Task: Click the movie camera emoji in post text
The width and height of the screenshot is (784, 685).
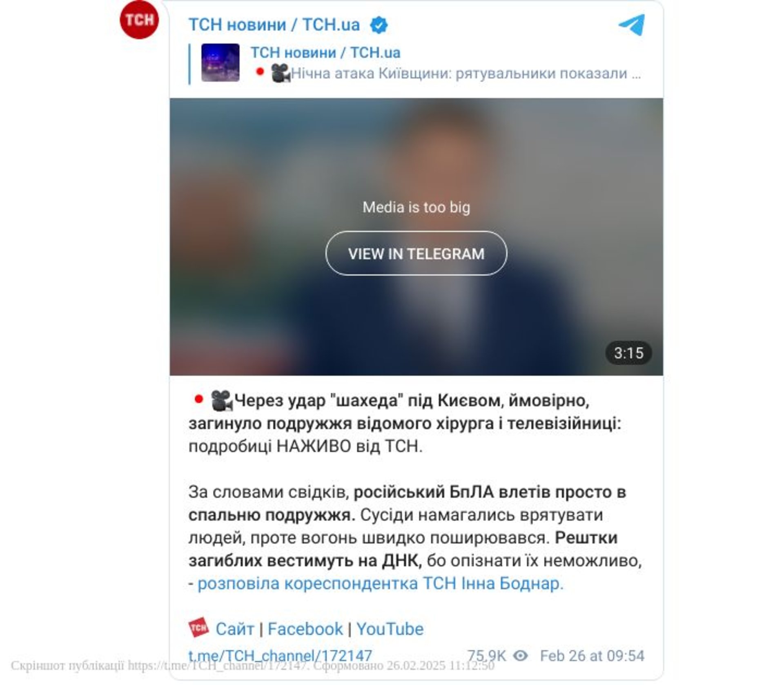Action: [221, 400]
